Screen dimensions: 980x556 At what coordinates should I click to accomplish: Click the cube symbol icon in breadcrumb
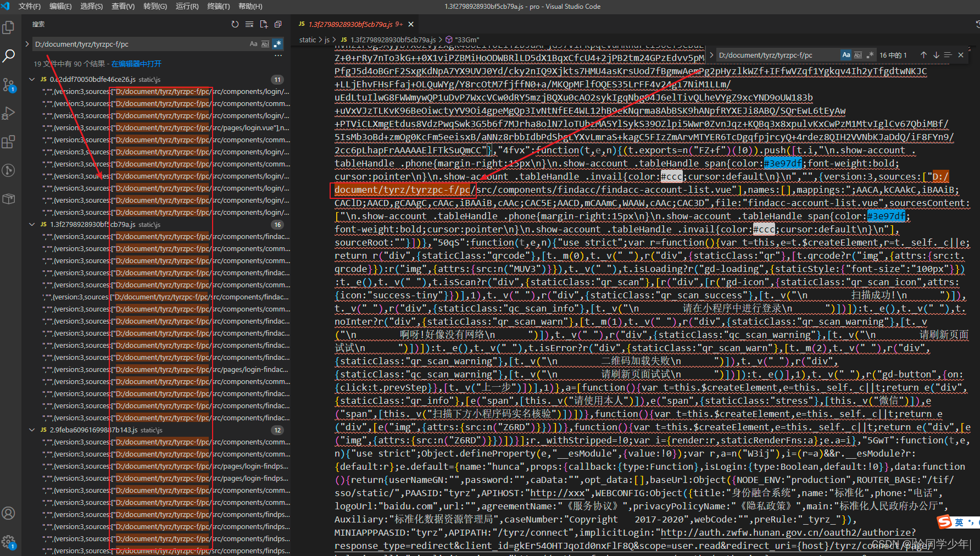(449, 40)
